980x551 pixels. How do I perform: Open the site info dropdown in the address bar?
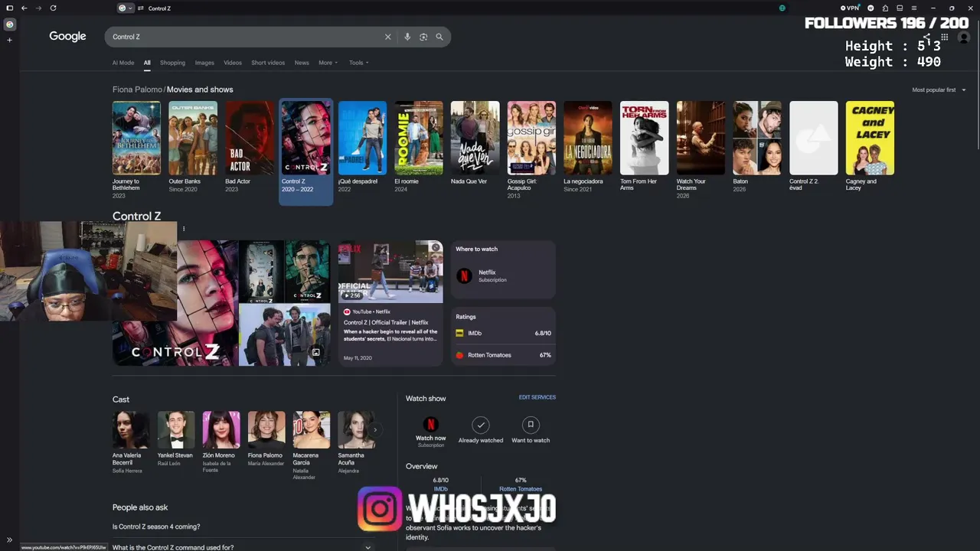[125, 8]
